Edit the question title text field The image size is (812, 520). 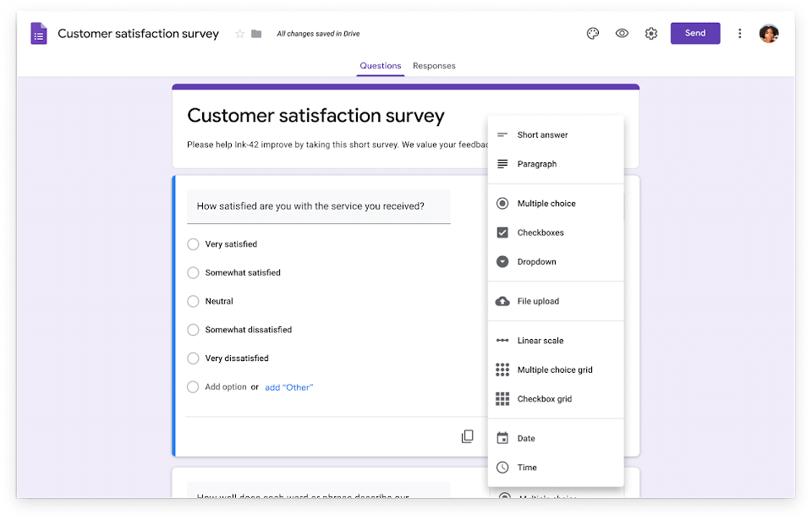319,205
